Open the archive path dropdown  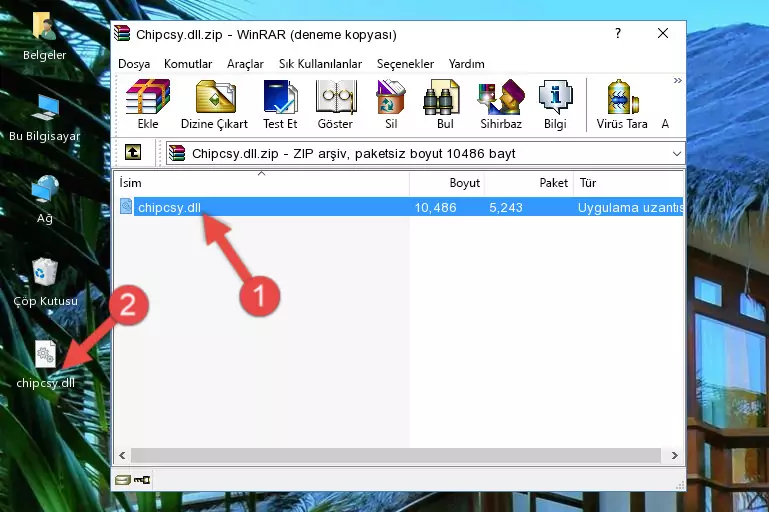676,154
